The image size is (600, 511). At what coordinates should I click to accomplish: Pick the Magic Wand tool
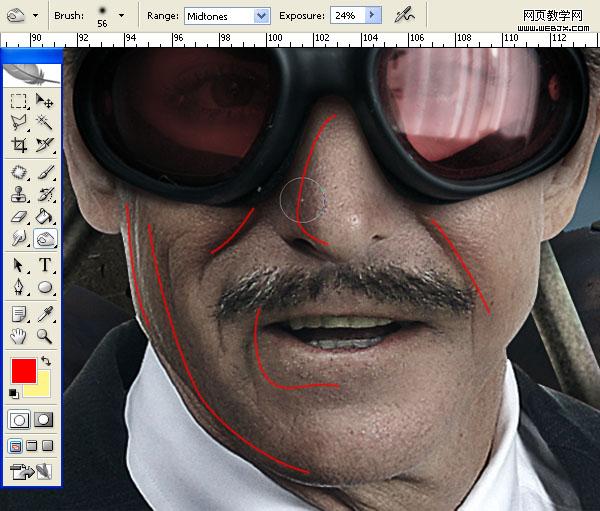[45, 123]
